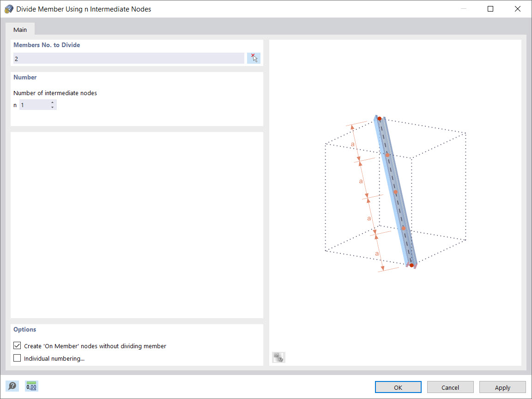This screenshot has width=532, height=399.
Task: Click inside the Members No. to Divide field
Action: click(x=128, y=58)
